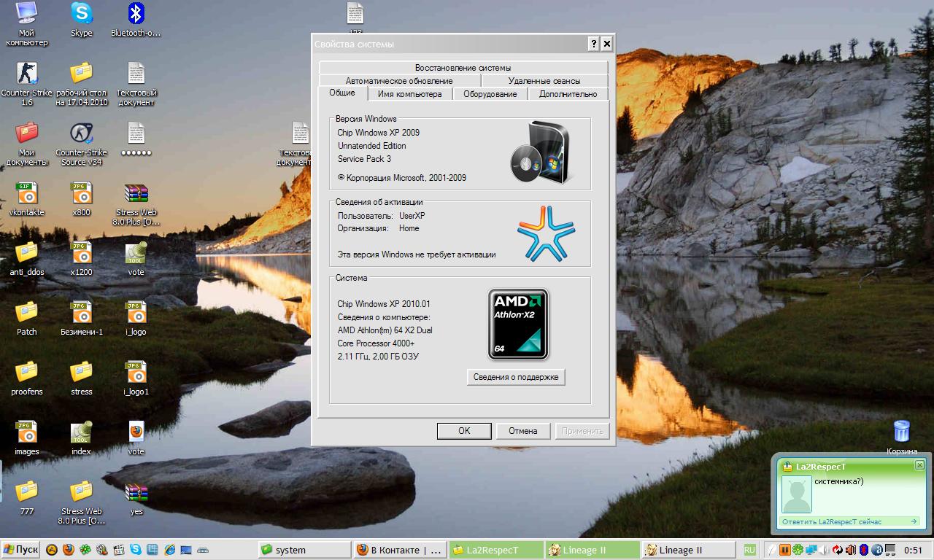Select the i_logo JPG file

[x=136, y=319]
